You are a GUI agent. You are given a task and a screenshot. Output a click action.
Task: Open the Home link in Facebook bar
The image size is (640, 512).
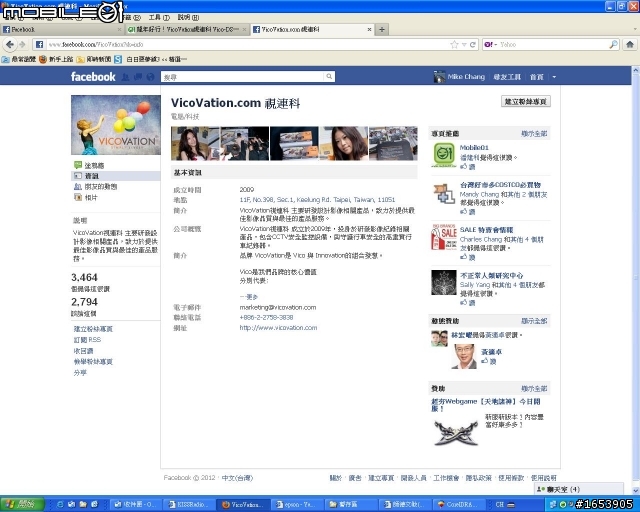pos(536,77)
